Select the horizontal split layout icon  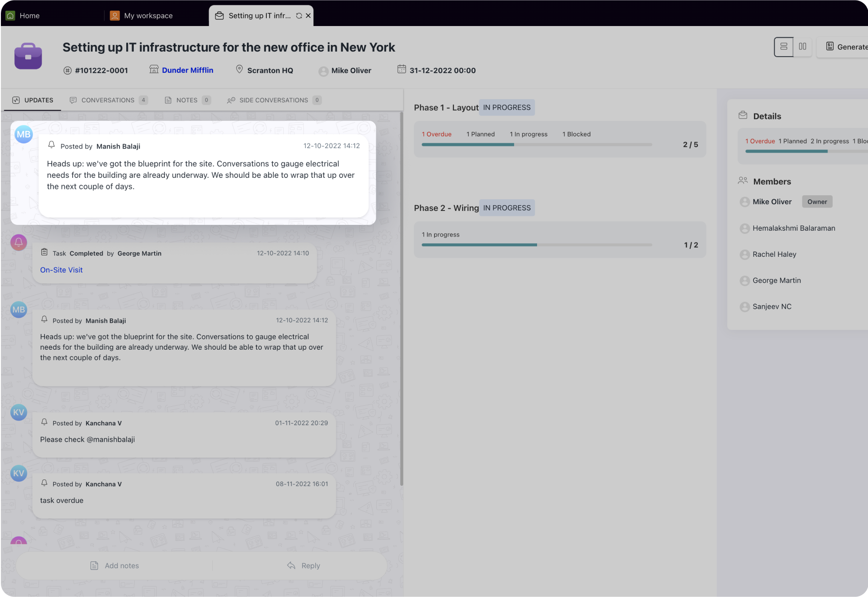[784, 47]
